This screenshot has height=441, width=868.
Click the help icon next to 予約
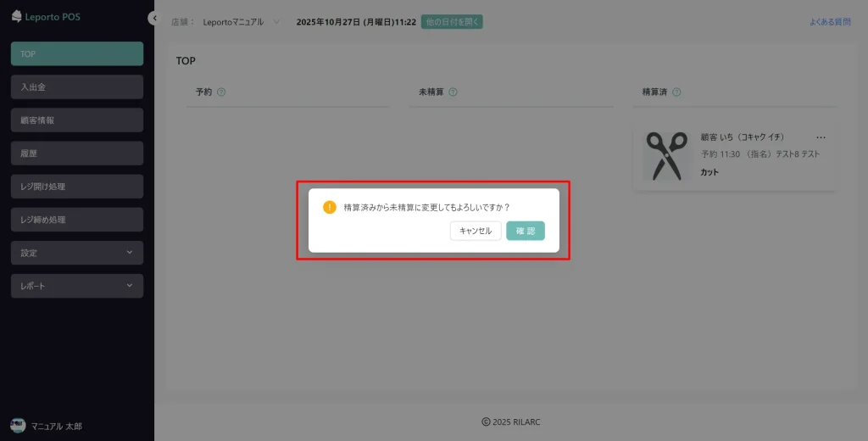221,92
